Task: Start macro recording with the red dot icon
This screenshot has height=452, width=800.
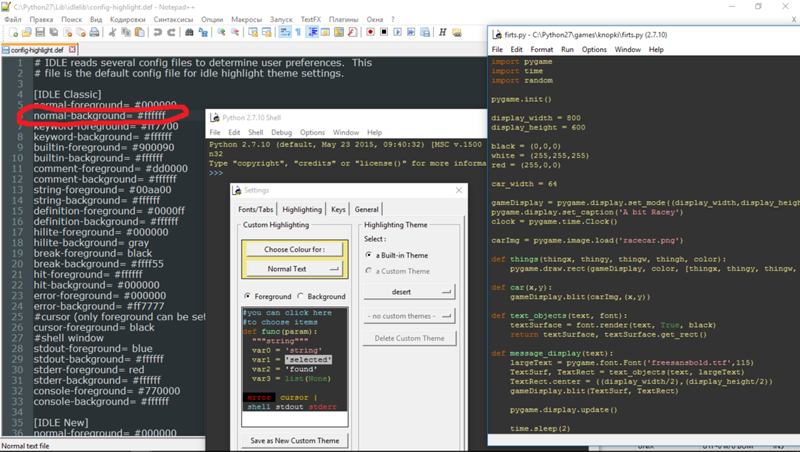Action: [x=370, y=32]
